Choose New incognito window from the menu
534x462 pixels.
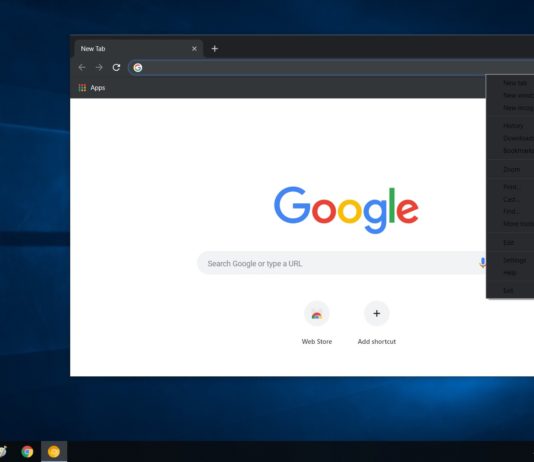[510, 108]
